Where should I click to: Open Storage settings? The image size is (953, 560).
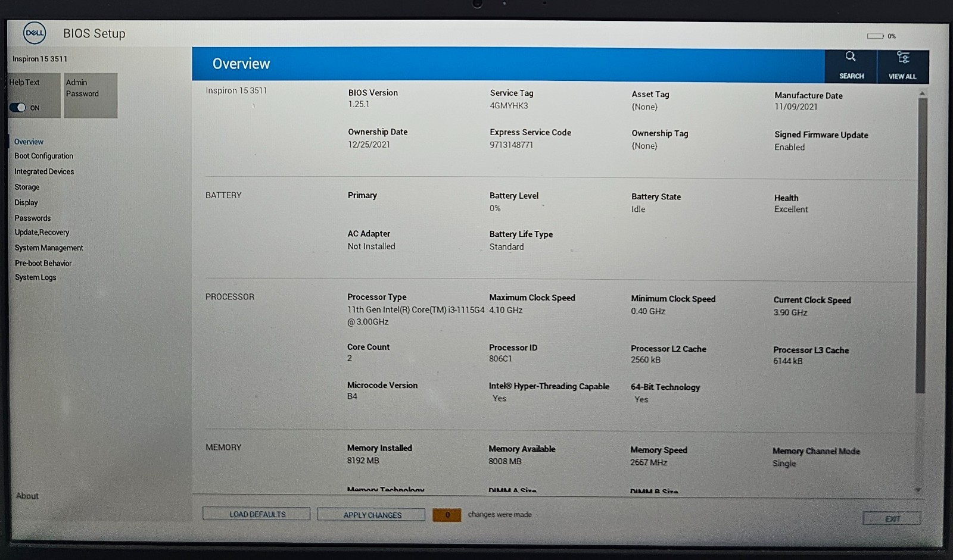point(27,187)
